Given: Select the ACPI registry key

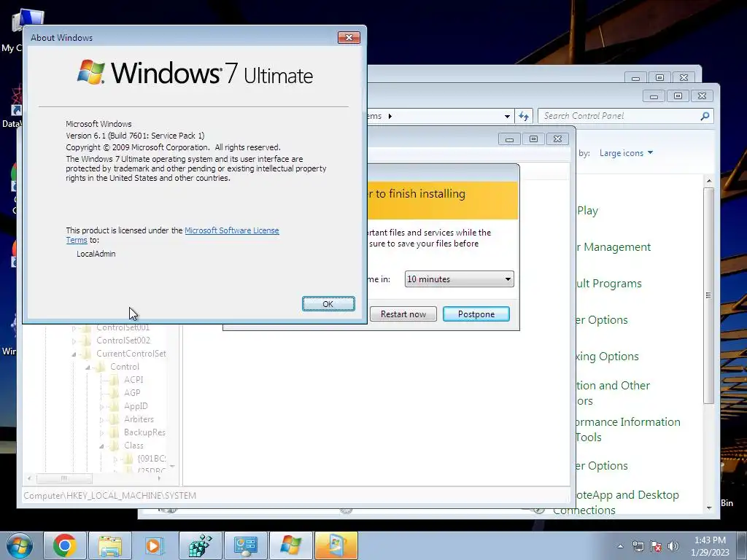Looking at the screenshot, I should (x=133, y=379).
